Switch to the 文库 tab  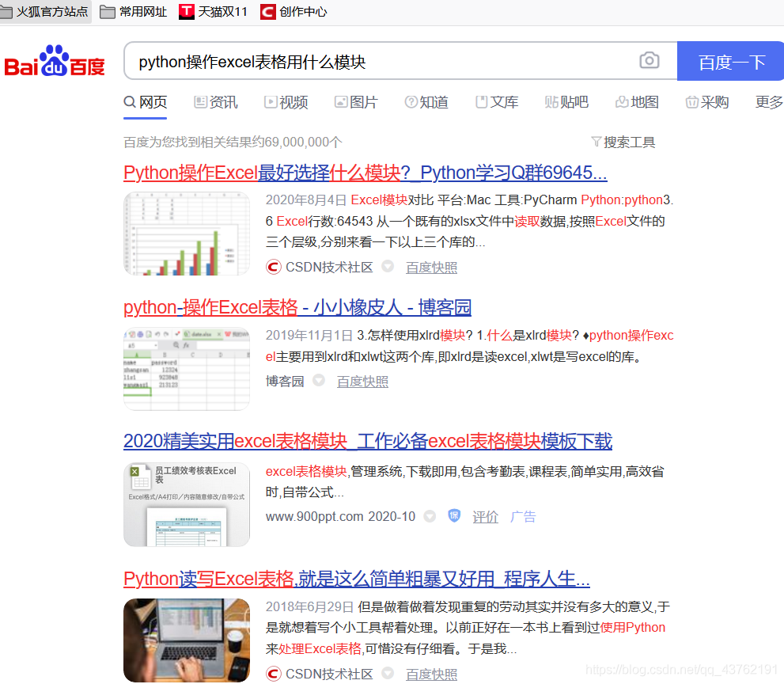[497, 102]
